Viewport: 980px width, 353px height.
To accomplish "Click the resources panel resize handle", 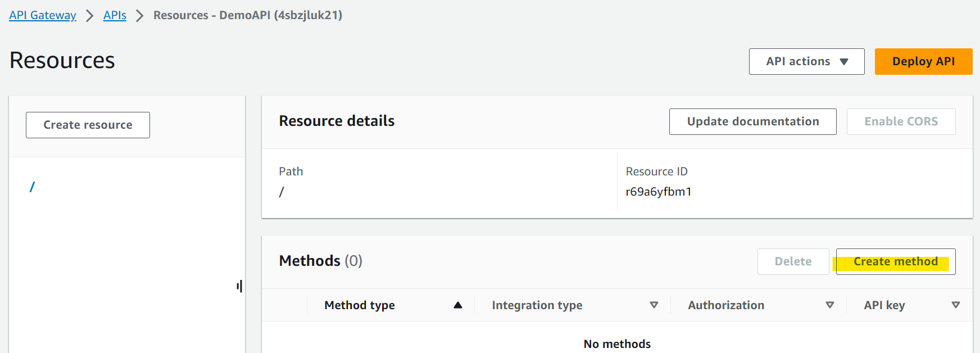I will click(x=240, y=286).
